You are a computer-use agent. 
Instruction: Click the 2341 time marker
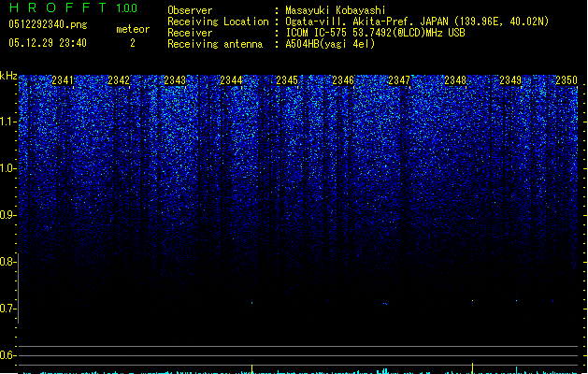pyautogui.click(x=63, y=80)
